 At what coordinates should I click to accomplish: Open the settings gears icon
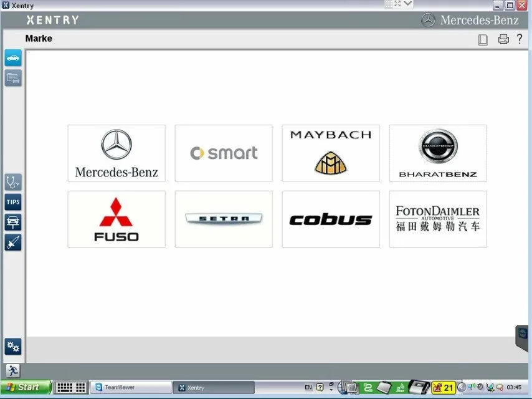13,347
